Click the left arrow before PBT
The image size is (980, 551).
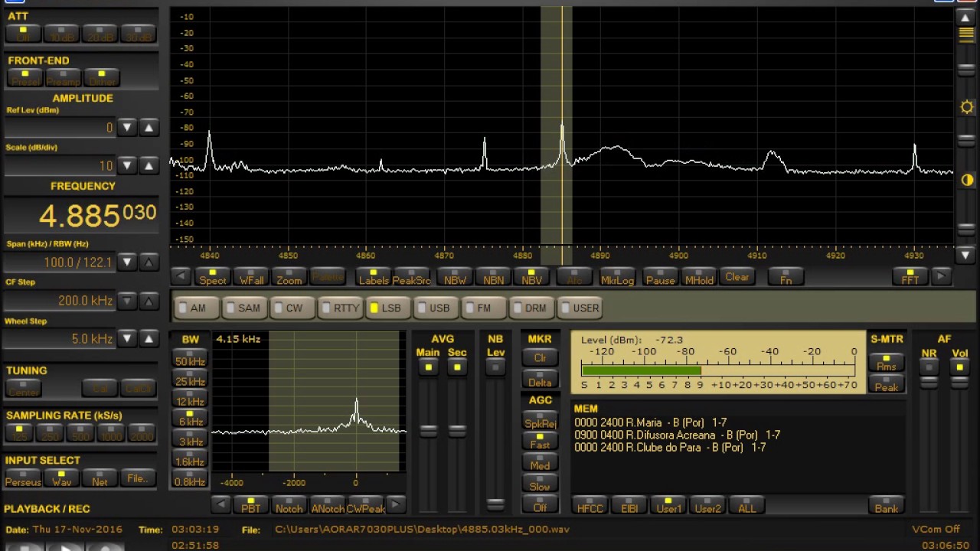[x=221, y=504]
